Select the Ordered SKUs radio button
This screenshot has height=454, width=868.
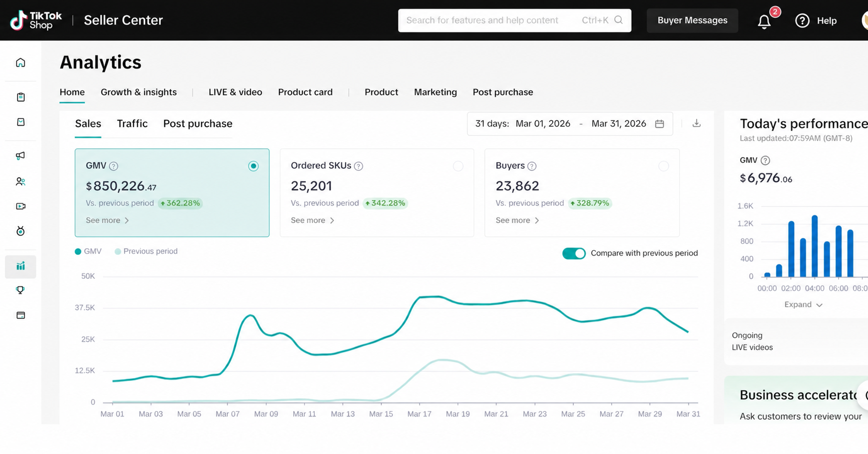(458, 166)
